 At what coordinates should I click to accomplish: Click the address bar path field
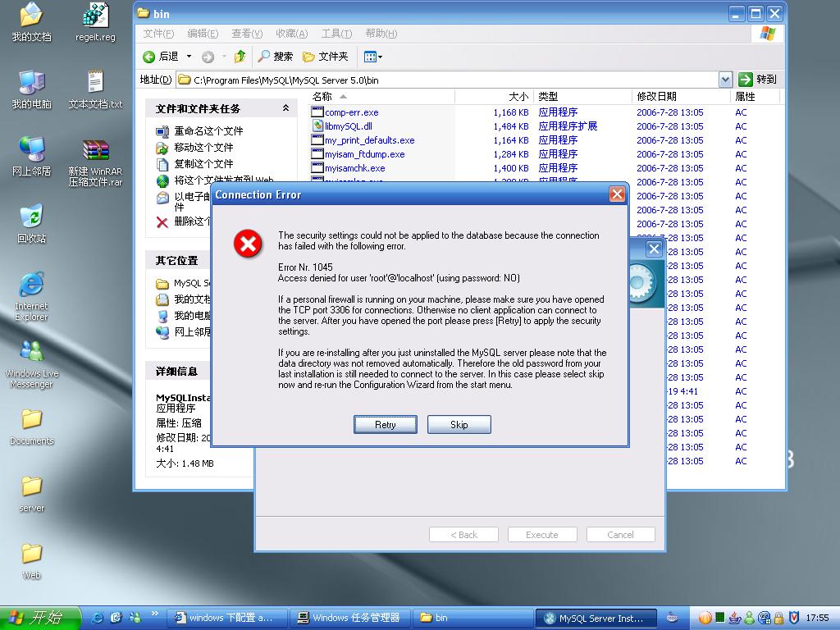click(448, 80)
